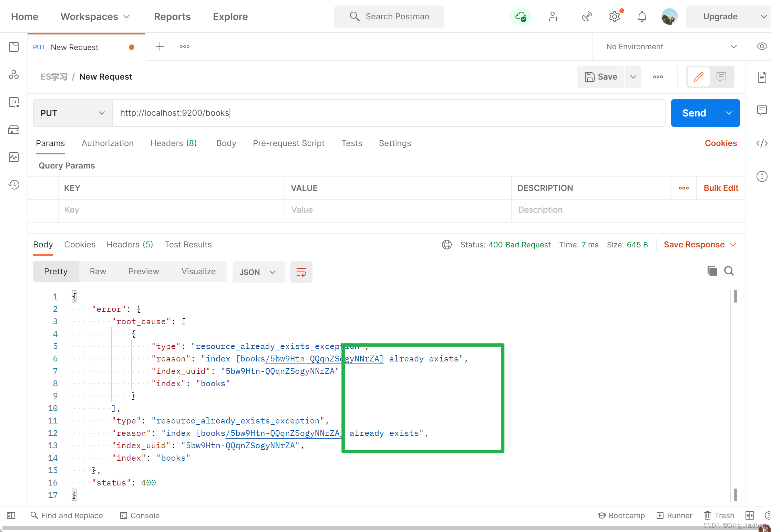Switch to the request Body tab
771x532 pixels.
226,143
